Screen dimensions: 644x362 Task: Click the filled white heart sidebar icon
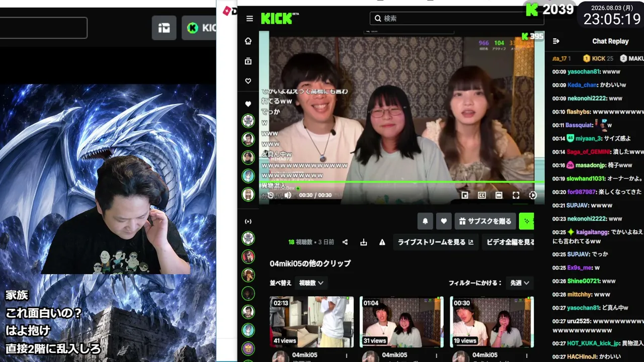click(x=248, y=104)
